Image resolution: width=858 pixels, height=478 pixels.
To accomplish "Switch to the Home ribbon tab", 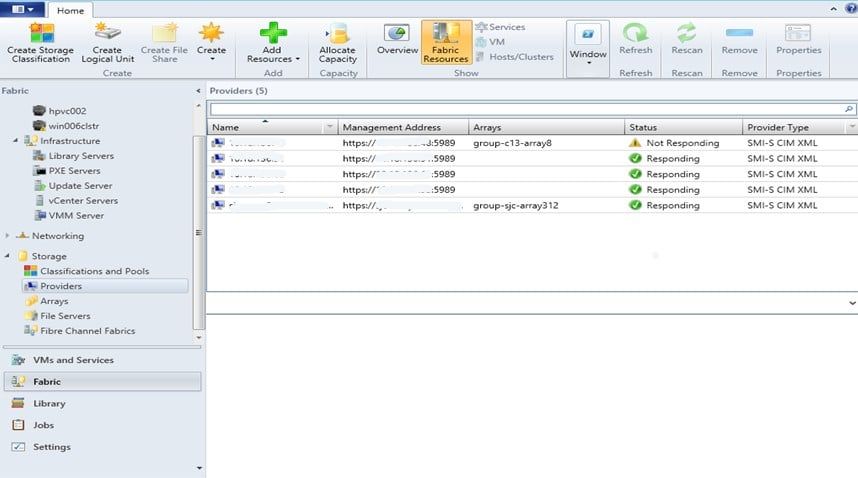I will [x=70, y=9].
